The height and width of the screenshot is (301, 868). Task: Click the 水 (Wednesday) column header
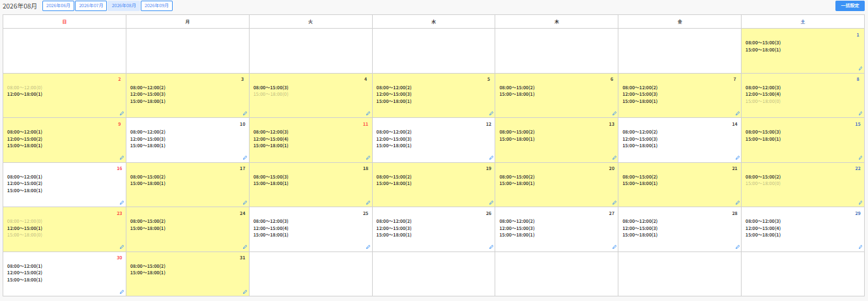[433, 21]
